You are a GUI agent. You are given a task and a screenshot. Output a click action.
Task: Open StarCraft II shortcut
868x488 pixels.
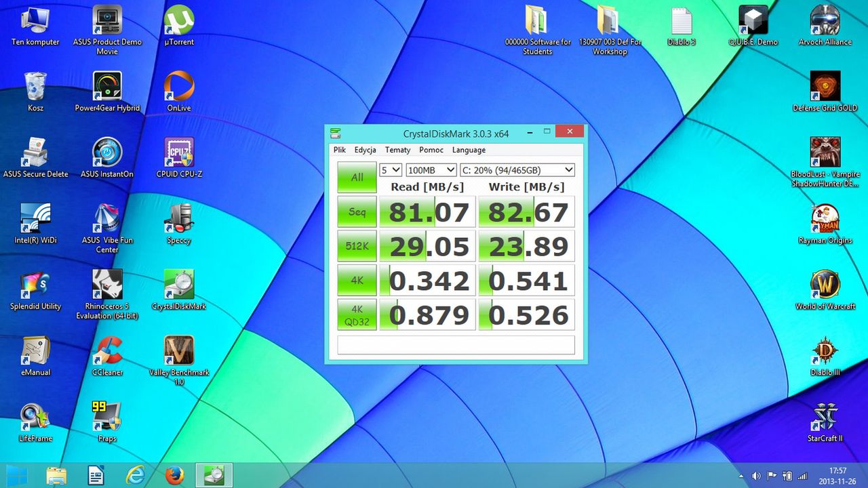click(x=825, y=422)
